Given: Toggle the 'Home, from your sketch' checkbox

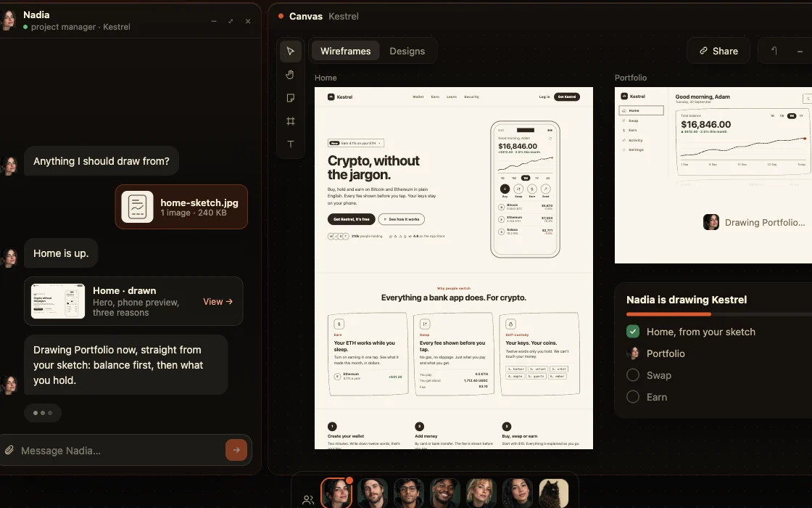Looking at the screenshot, I should [633, 332].
